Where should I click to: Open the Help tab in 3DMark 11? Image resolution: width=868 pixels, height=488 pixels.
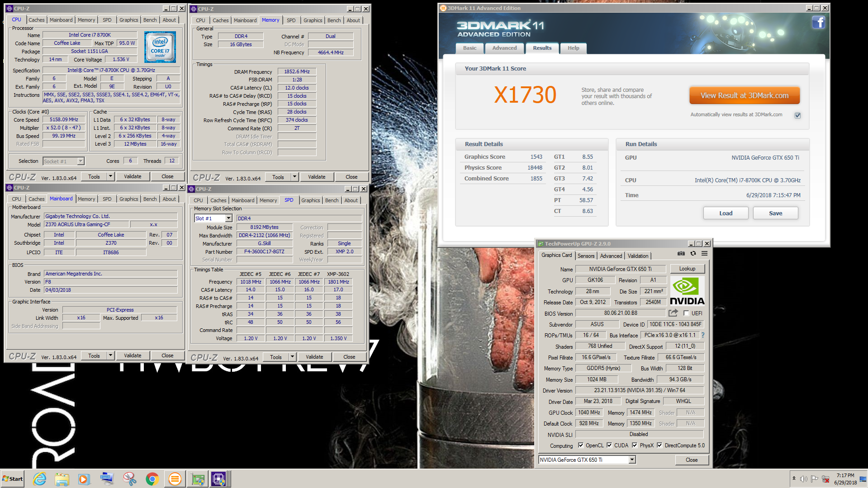coord(573,48)
